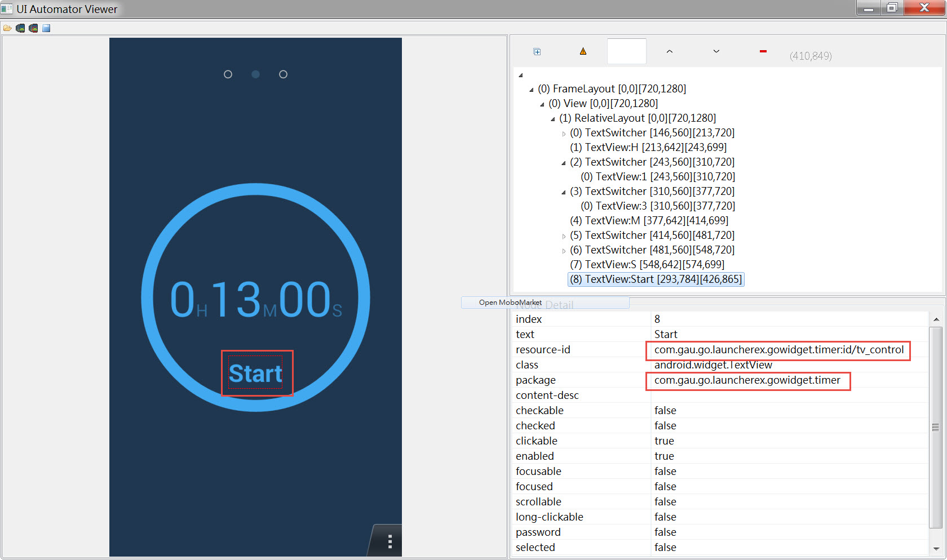This screenshot has width=947, height=560.
Task: Click the Open folder icon in toolbar
Action: click(x=7, y=28)
